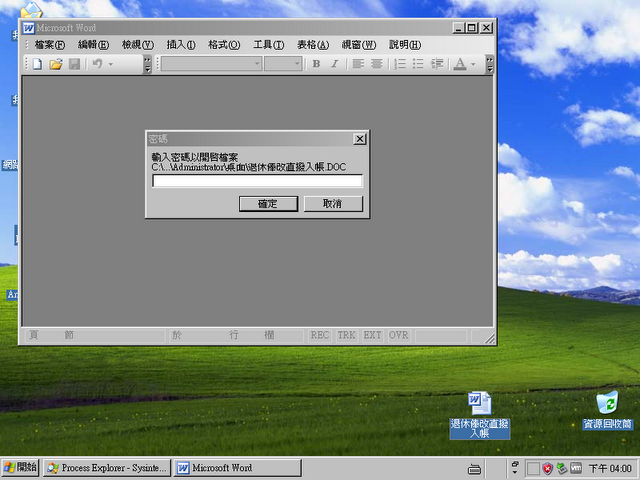Cancel the password dialog with 取消
The image size is (640, 480).
click(333, 204)
